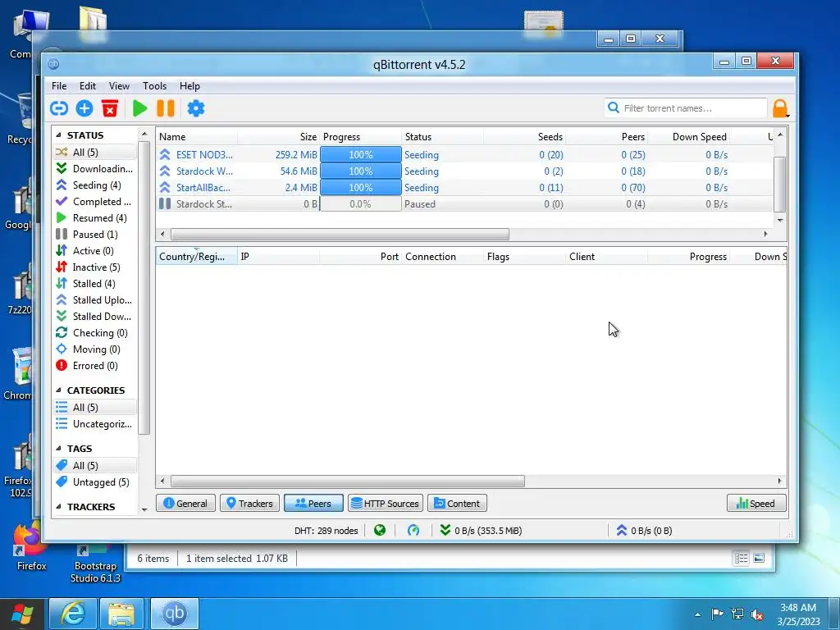The width and height of the screenshot is (840, 630).
Task: Open the Help menu
Action: tap(189, 85)
